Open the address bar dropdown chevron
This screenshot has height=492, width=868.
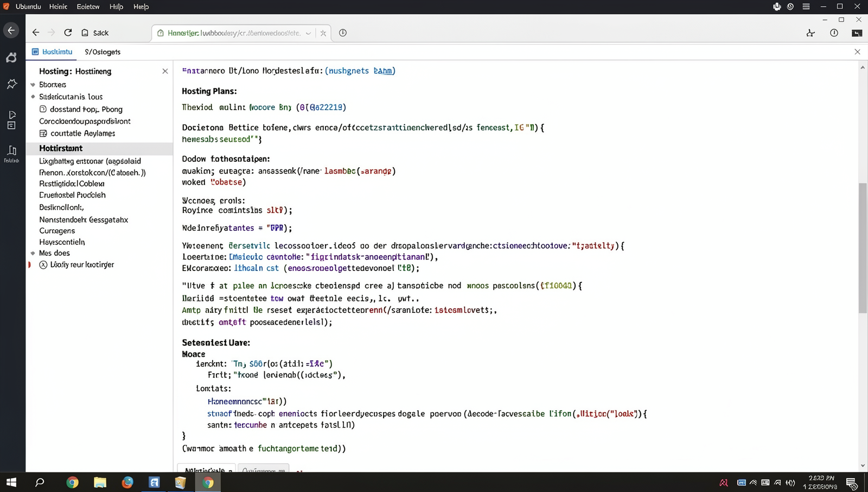[308, 33]
